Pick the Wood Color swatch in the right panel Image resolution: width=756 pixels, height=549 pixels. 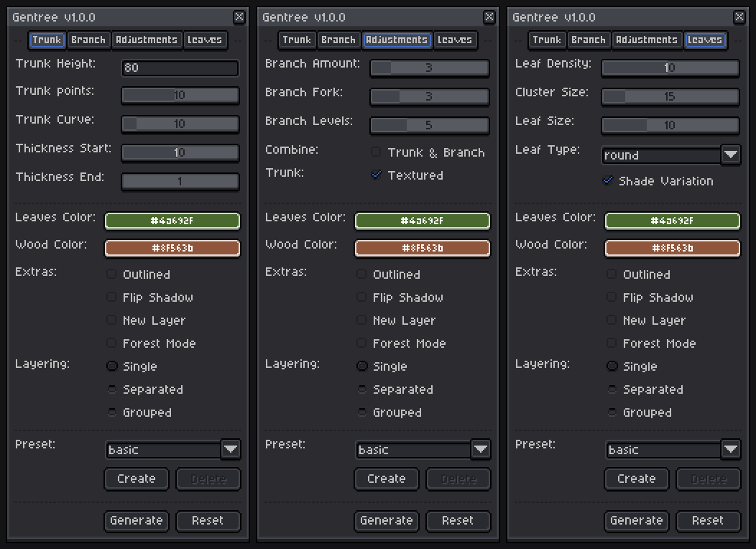point(672,249)
